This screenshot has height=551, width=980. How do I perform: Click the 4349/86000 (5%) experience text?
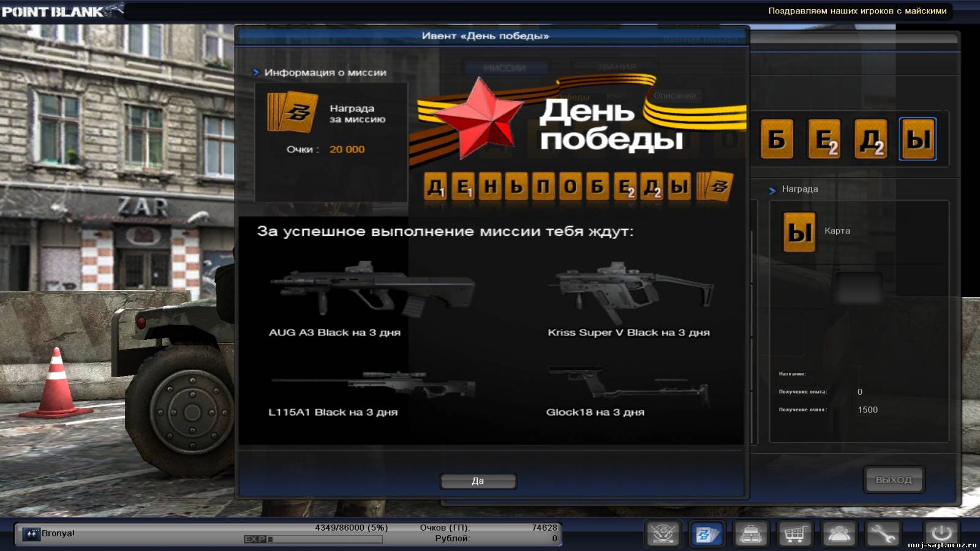point(352,528)
